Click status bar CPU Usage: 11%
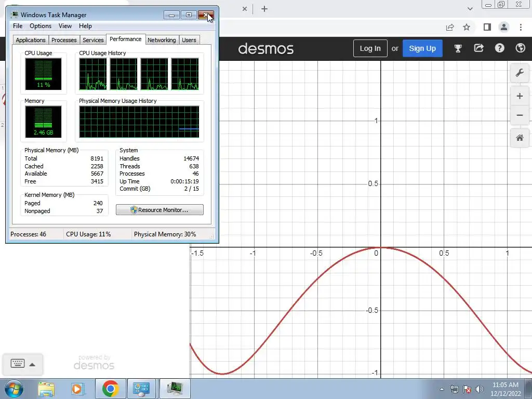 pos(88,234)
